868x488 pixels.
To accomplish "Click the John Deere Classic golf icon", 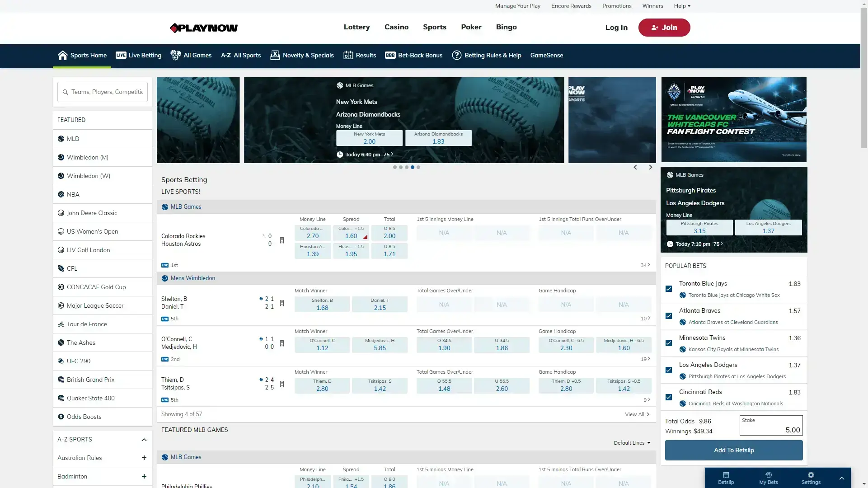I will point(61,213).
